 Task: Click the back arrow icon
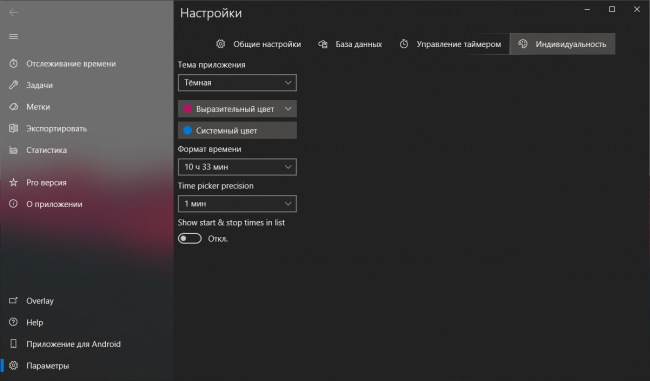(13, 12)
